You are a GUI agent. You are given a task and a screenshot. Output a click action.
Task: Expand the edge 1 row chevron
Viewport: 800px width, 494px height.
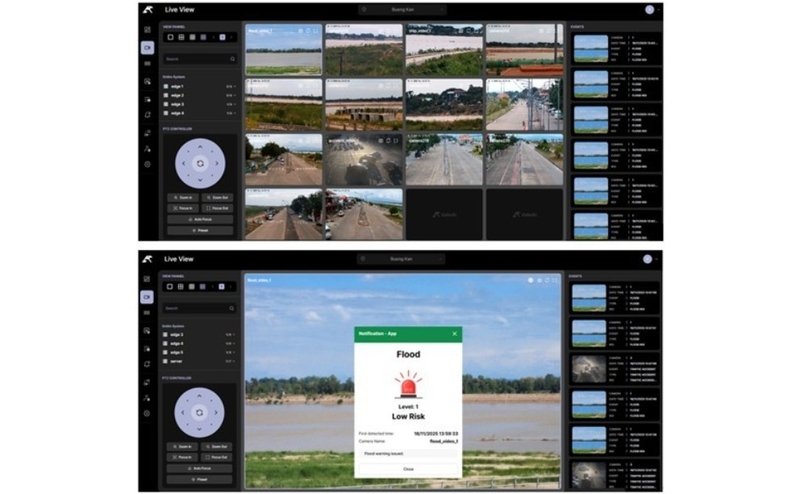point(234,87)
